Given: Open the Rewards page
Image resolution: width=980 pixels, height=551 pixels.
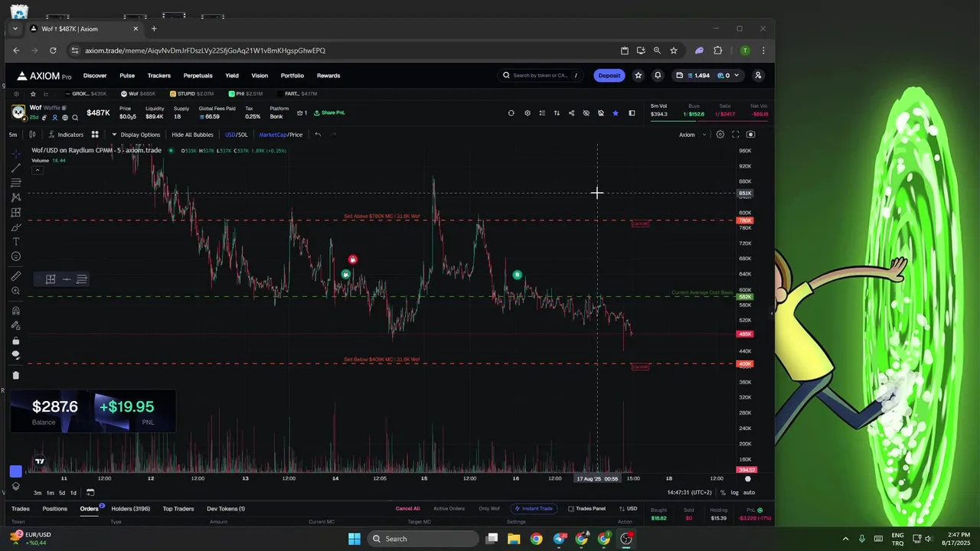Looking at the screenshot, I should (x=328, y=76).
